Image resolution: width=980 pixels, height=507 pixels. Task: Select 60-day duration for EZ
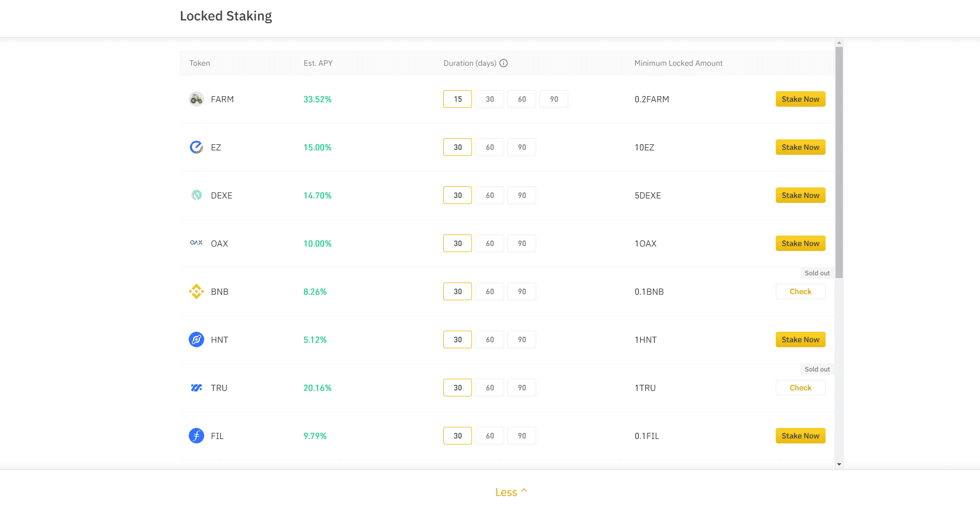pos(490,147)
